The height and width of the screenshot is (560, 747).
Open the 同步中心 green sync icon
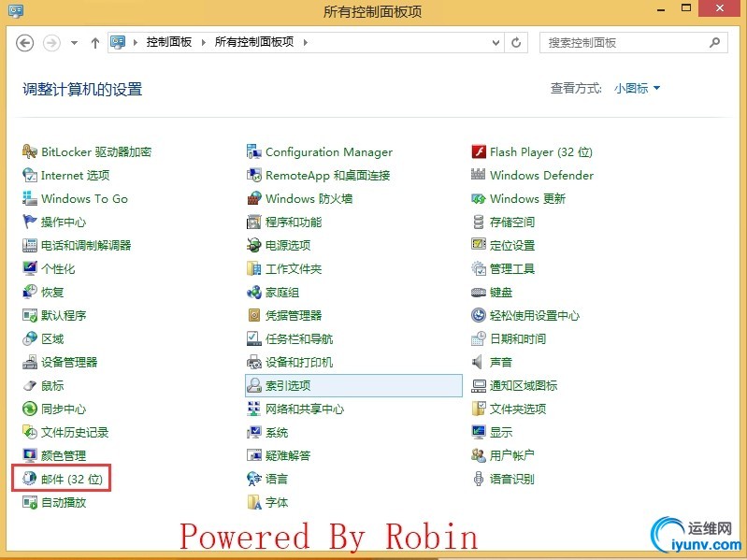coord(30,409)
